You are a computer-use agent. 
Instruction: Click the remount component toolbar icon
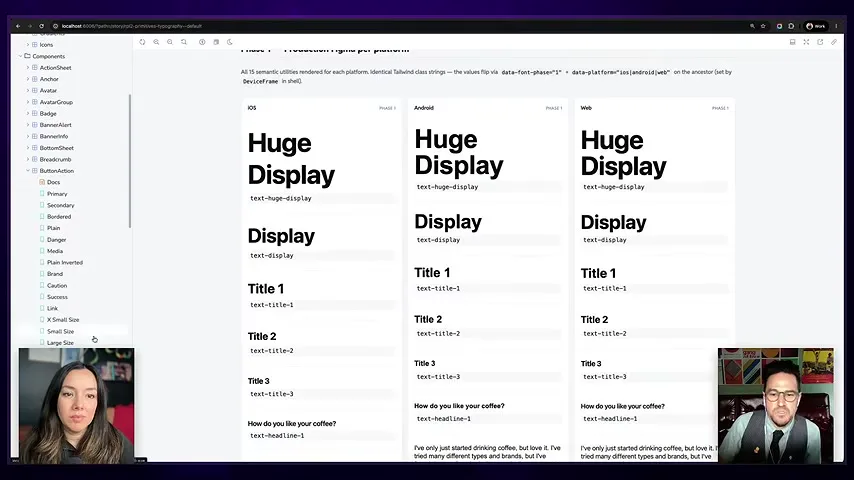click(x=142, y=42)
